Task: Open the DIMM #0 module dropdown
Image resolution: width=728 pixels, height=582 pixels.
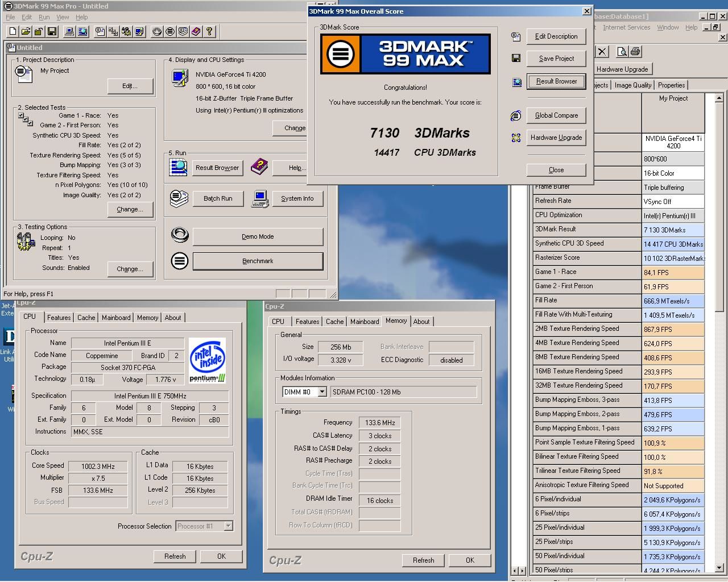Action: 322,392
